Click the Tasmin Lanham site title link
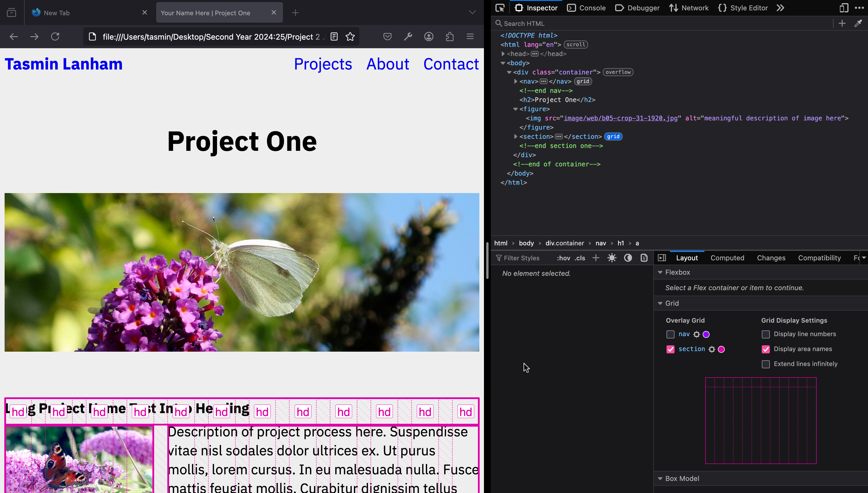The height and width of the screenshot is (493, 868). [64, 64]
